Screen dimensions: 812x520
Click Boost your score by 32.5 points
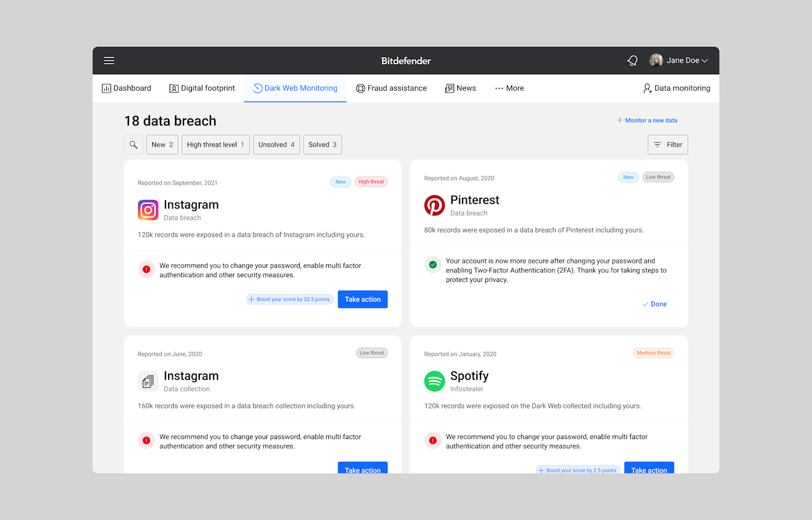click(x=290, y=299)
